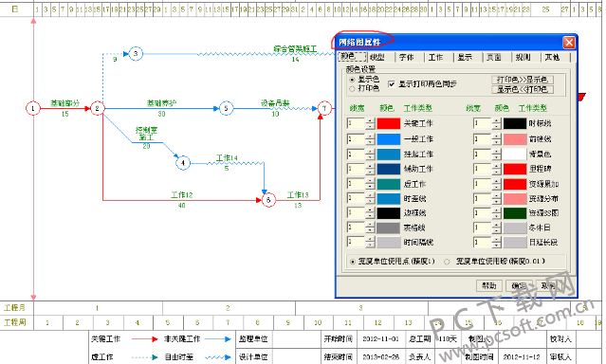Uncheck 显示打印两色同步 checkbox
The width and height of the screenshot is (606, 364).
pyautogui.click(x=392, y=83)
